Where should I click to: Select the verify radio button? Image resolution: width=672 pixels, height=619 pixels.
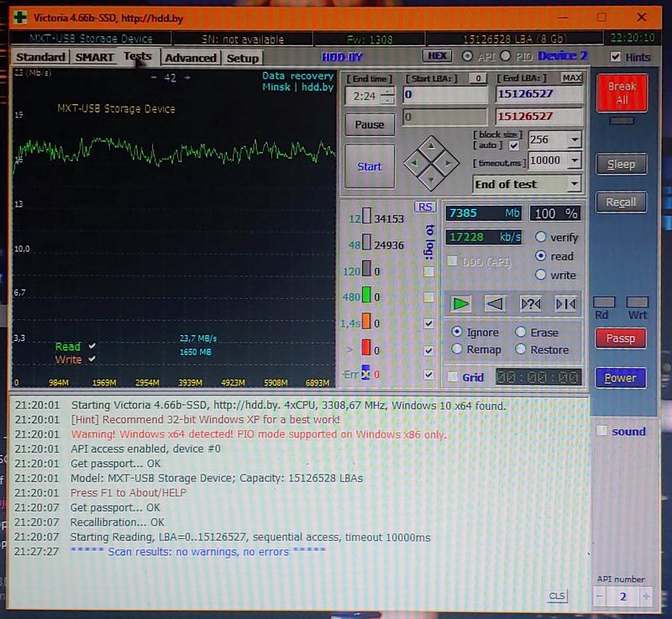pos(540,238)
